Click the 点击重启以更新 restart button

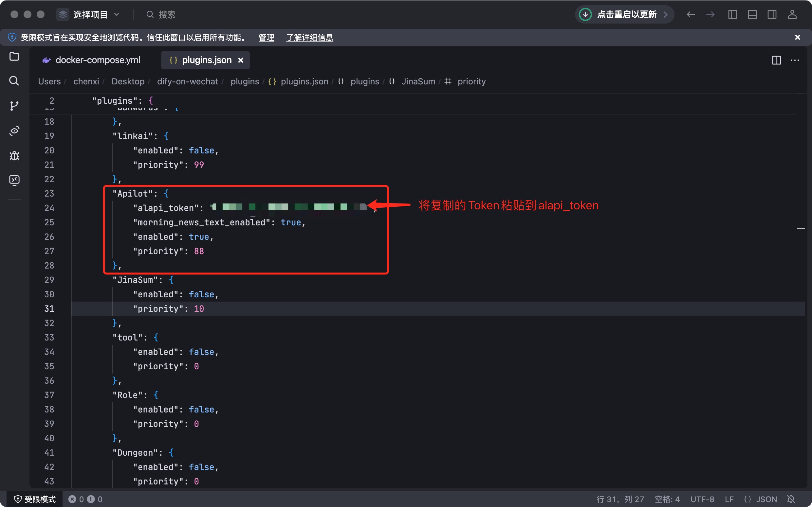coord(626,14)
